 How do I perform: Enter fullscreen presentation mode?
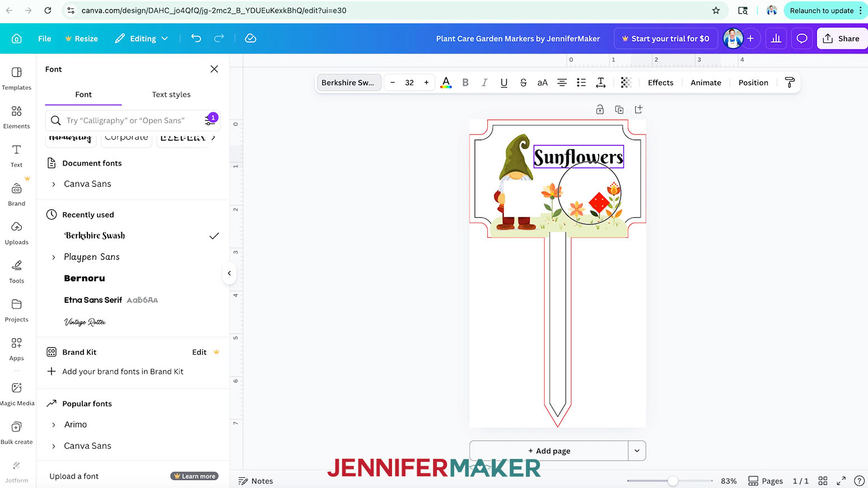click(x=841, y=481)
